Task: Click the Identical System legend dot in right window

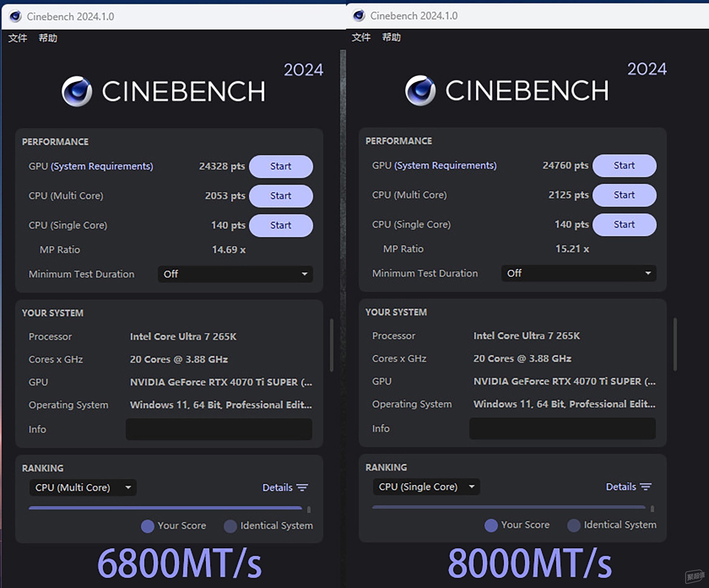Action: click(574, 526)
